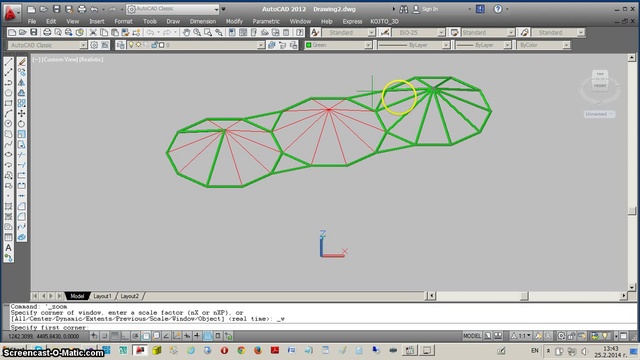Activate the Pan hand tool
This screenshot has height=360, width=640.
tap(186, 32)
